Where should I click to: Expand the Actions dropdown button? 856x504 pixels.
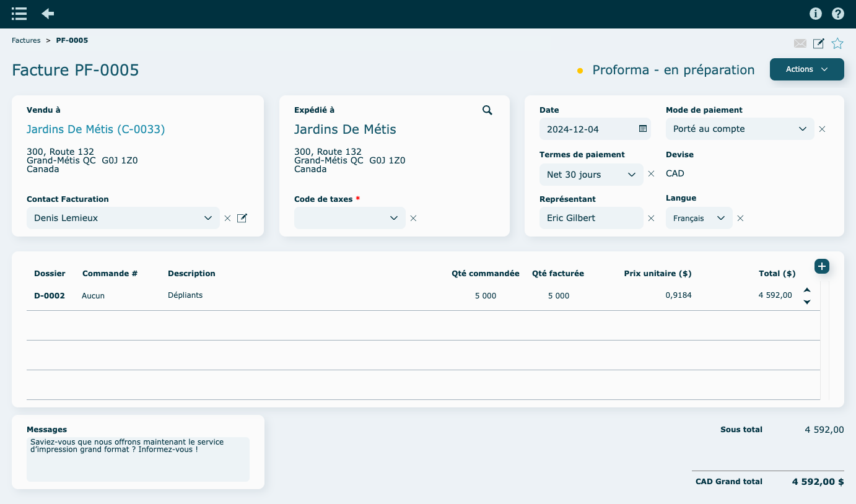tap(806, 69)
